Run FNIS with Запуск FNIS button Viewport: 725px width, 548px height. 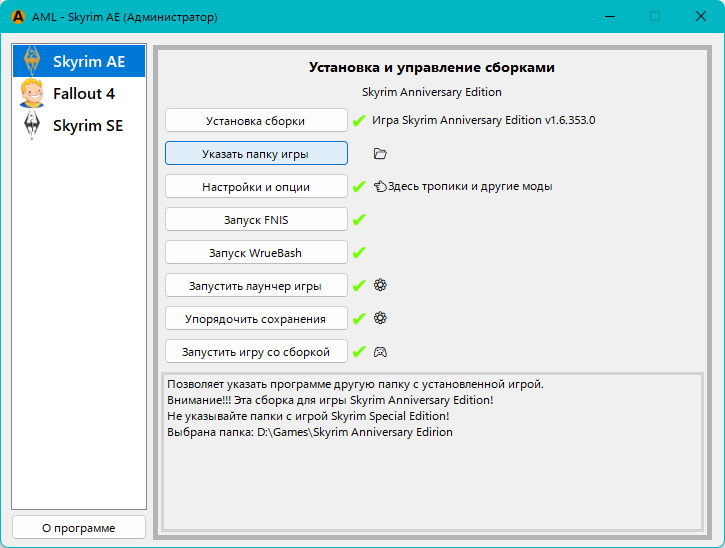point(256,220)
